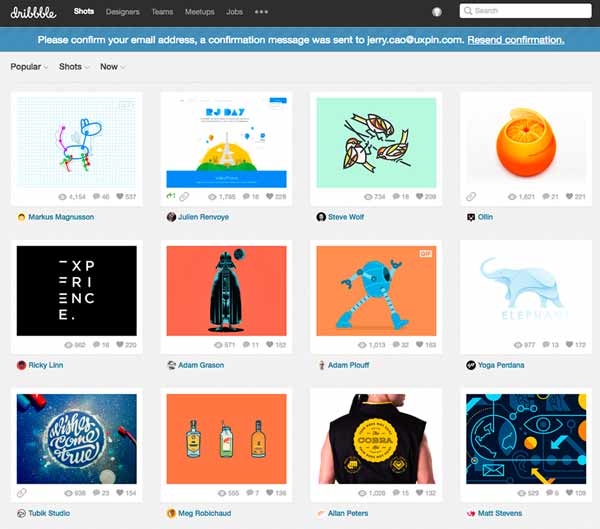Open Meg Robichaud's profile link
Viewport: 600px width, 529px height.
tap(205, 513)
